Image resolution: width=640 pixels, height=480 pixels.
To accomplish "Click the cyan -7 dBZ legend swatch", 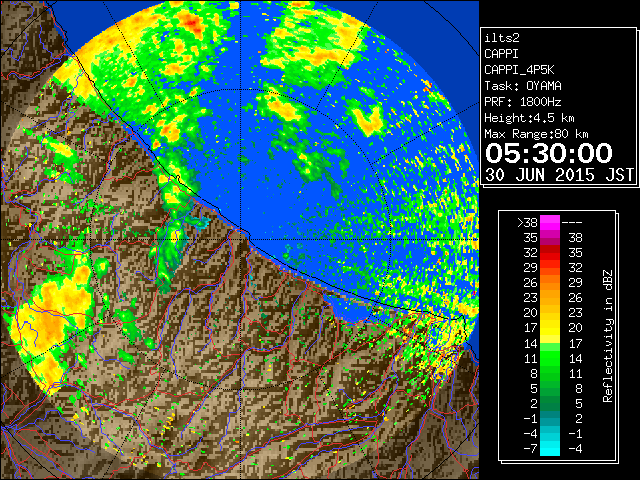I will pos(550,448).
